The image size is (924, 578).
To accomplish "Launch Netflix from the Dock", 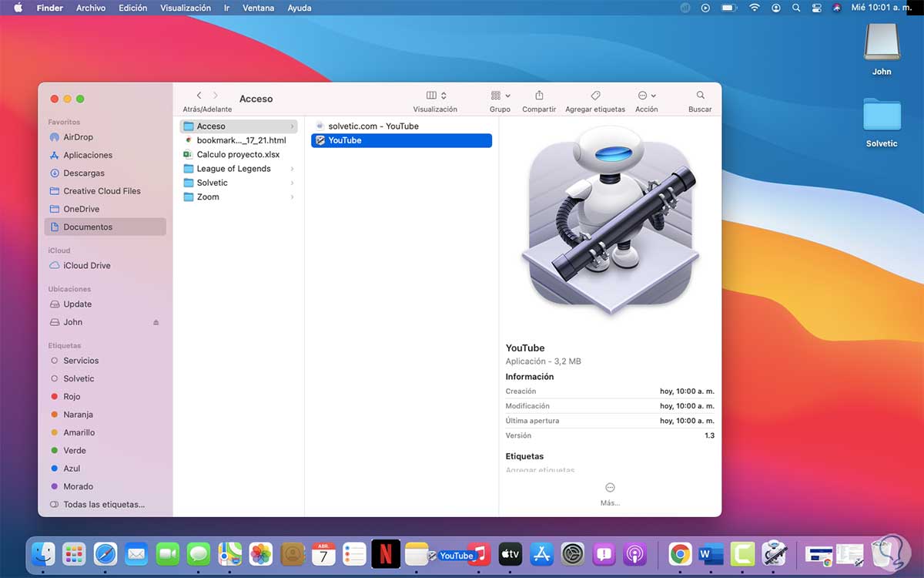I will click(386, 553).
